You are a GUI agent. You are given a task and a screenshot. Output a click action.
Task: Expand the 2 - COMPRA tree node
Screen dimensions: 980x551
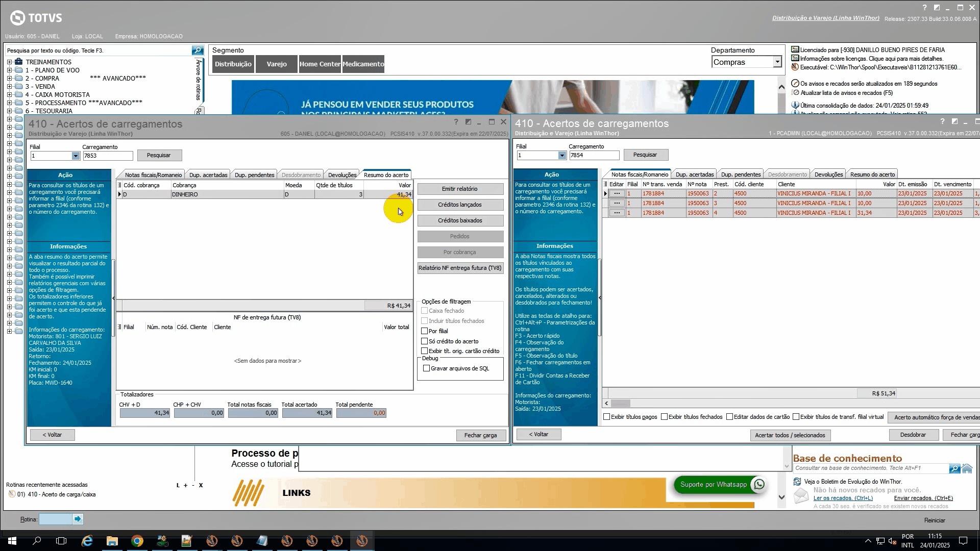click(9, 79)
